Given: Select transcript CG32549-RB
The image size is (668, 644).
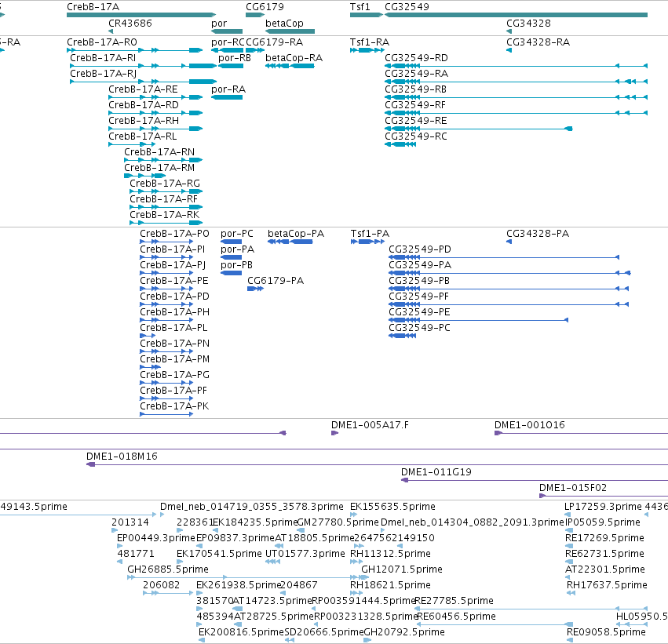Looking at the screenshot, I should [x=415, y=89].
